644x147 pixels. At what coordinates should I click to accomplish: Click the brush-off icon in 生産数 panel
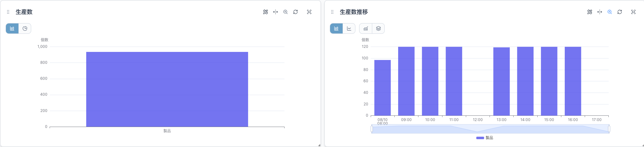[266, 12]
